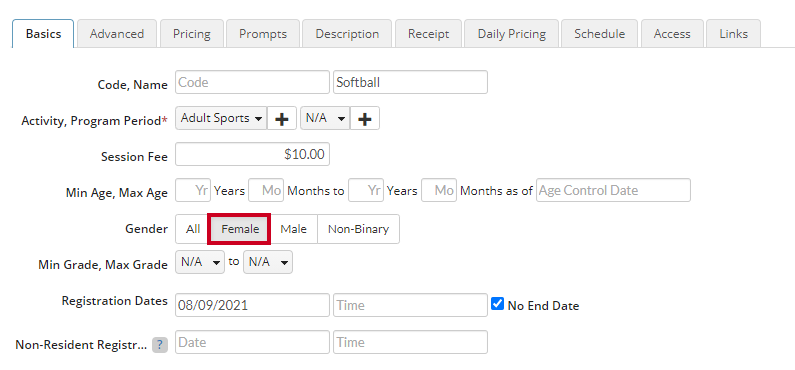Image resolution: width=795 pixels, height=370 pixels.
Task: Click the plus icon next to Adult Sports
Action: coord(282,119)
